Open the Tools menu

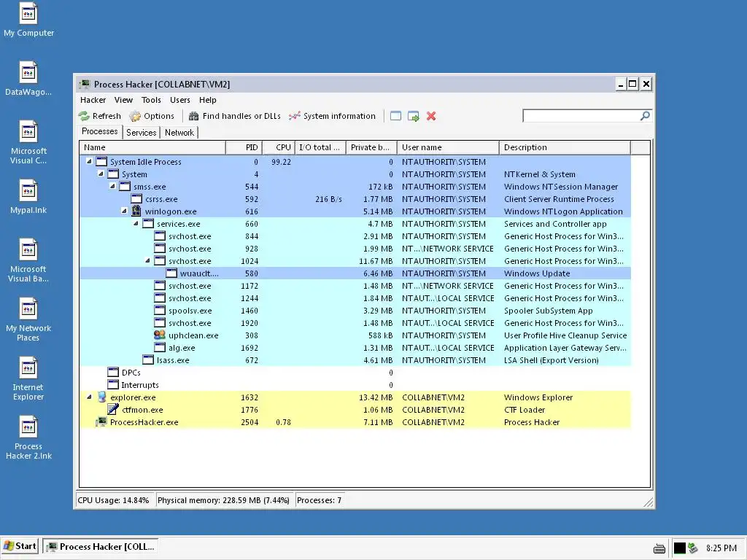(x=151, y=100)
